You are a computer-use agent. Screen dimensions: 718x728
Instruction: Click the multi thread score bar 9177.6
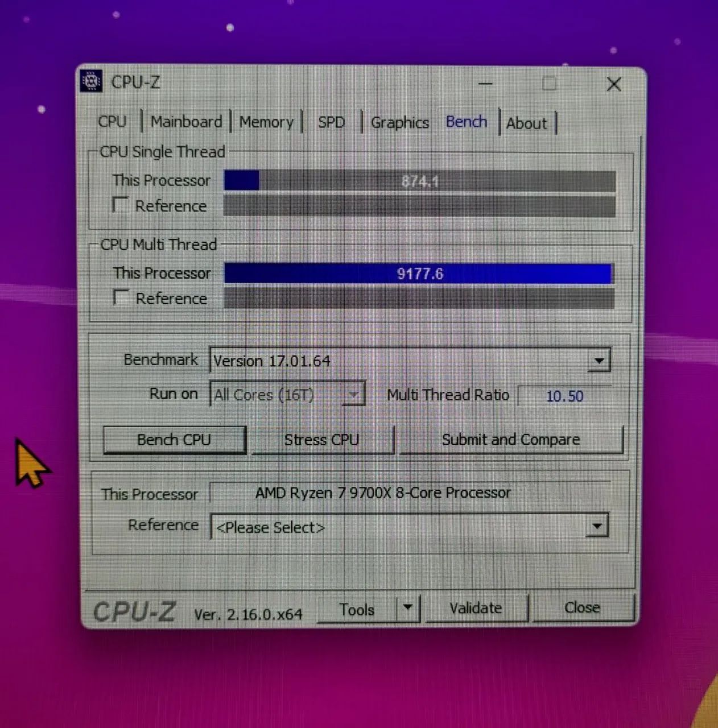(419, 274)
